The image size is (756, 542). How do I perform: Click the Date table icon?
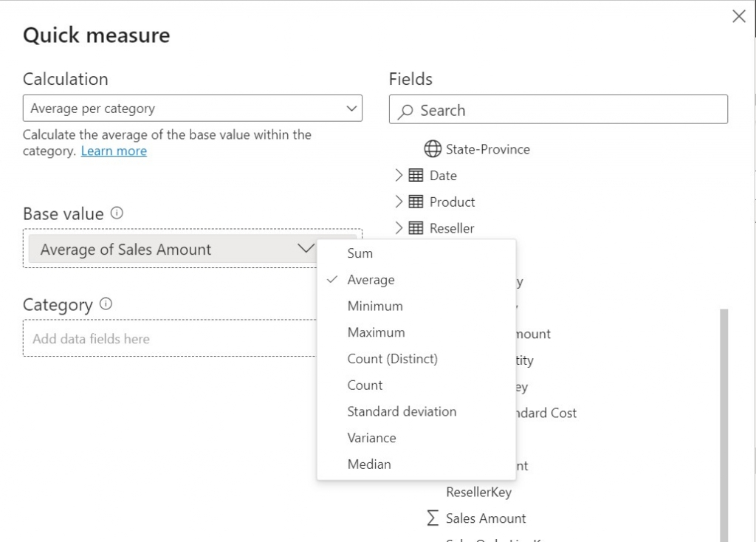(x=416, y=176)
